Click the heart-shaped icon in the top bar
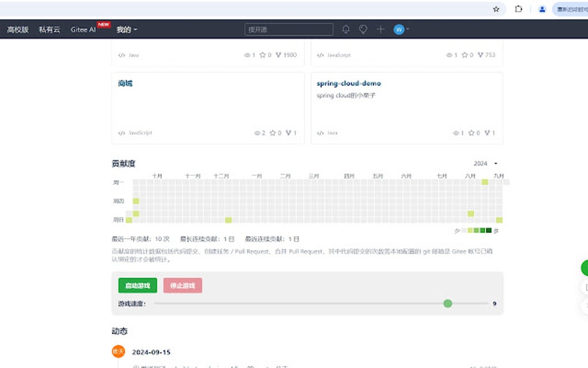 [x=363, y=29]
